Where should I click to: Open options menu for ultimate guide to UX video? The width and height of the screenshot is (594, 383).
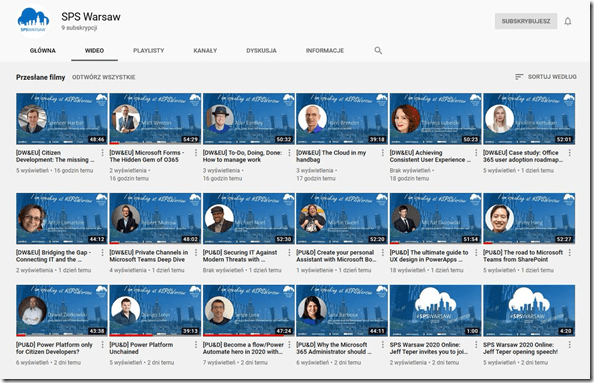coord(476,252)
